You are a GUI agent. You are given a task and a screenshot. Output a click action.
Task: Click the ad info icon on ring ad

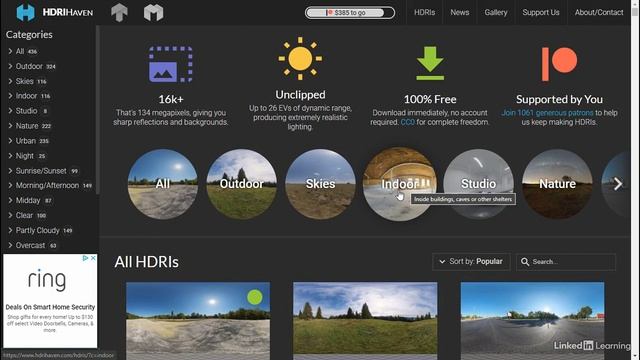pos(85,258)
